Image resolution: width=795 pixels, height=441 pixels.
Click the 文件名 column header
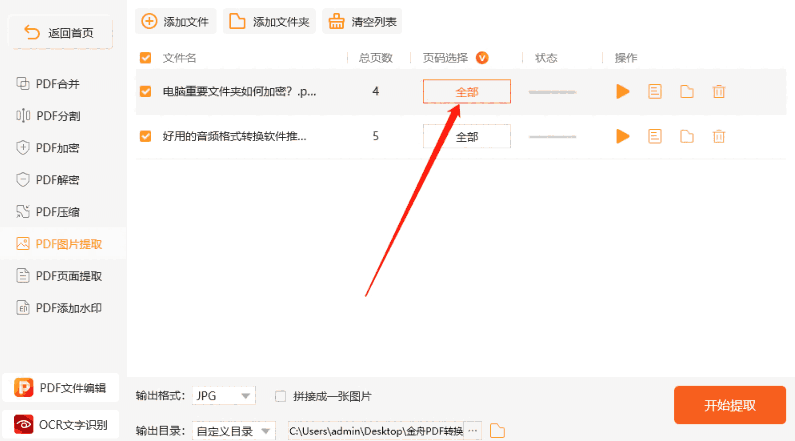179,58
